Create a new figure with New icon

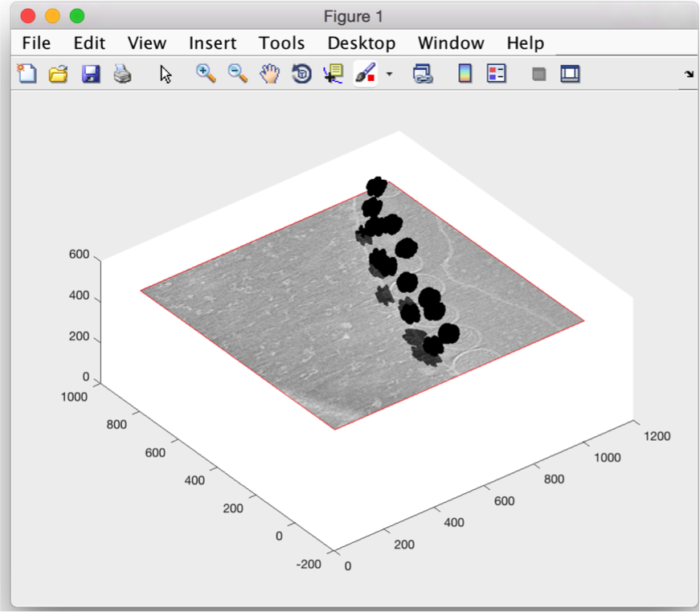click(x=27, y=74)
